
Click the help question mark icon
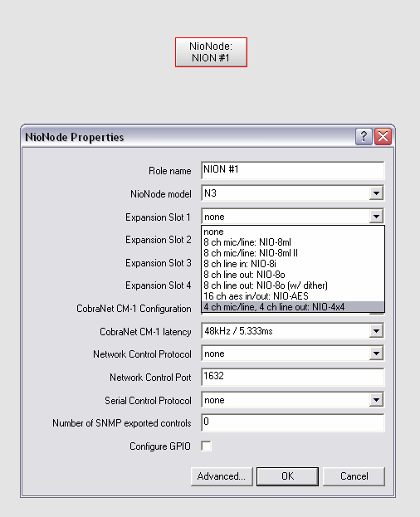[364, 136]
